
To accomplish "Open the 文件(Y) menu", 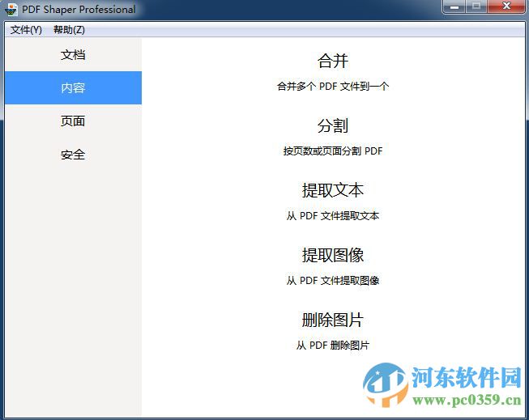I will [26, 30].
